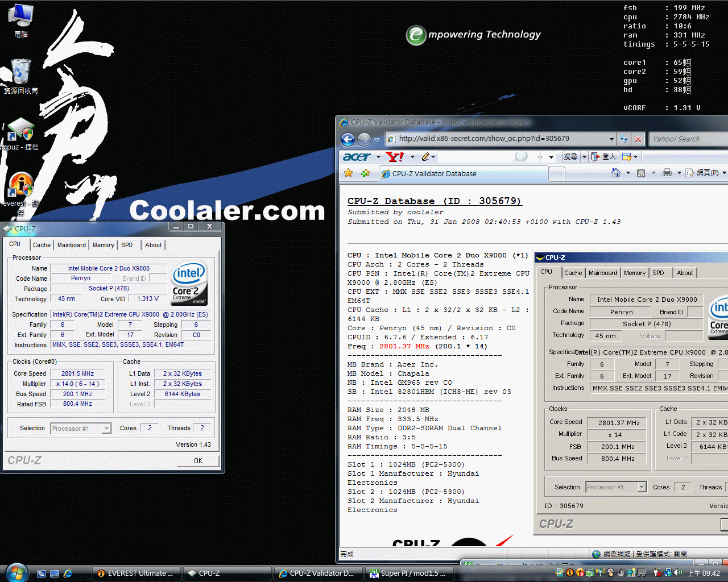Open Processor #1 selection dropdown in CPU-Z
Viewport: 728px width, 582px height.
tap(106, 429)
